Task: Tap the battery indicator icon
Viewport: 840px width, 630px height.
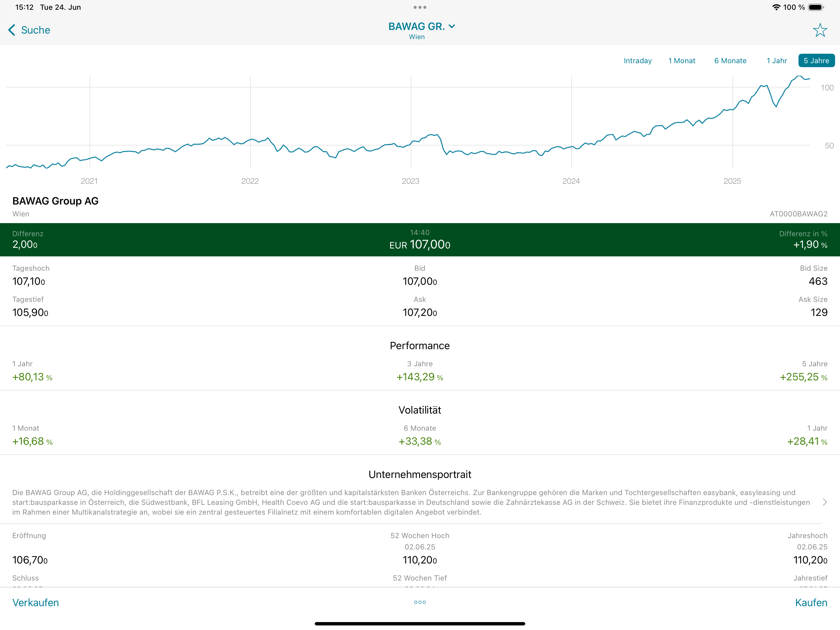Action: 816,7
